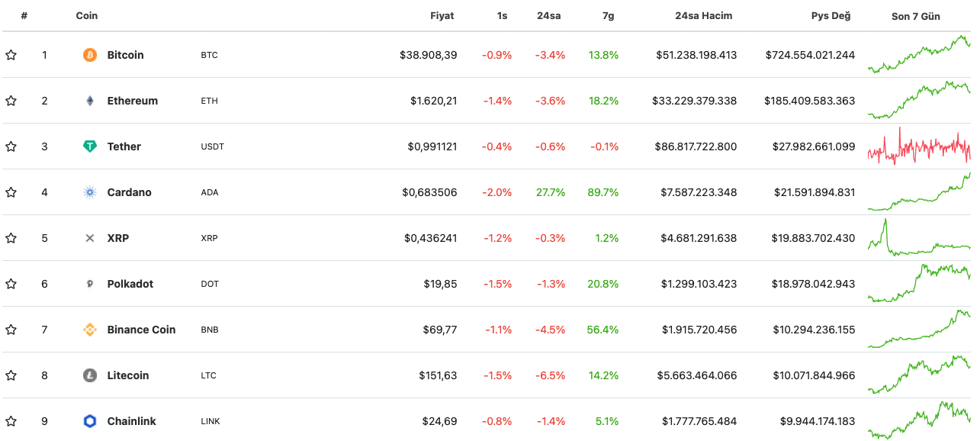The width and height of the screenshot is (980, 441).
Task: Sort by the Coin column header
Action: (x=87, y=16)
